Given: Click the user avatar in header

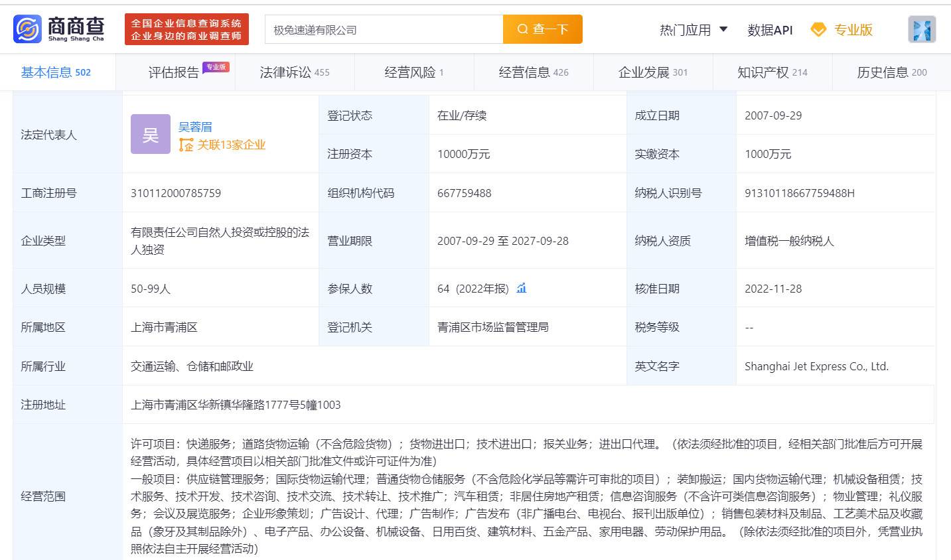Looking at the screenshot, I should [922, 30].
